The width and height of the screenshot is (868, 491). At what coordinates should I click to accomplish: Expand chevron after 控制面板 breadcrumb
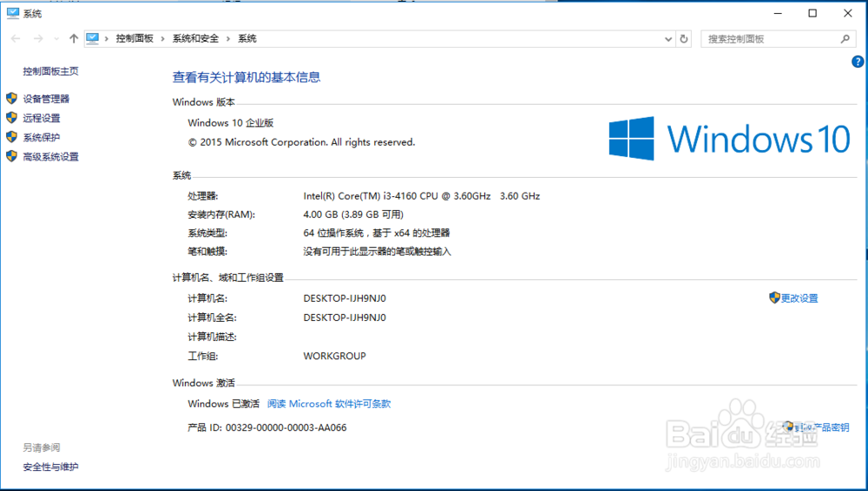163,39
